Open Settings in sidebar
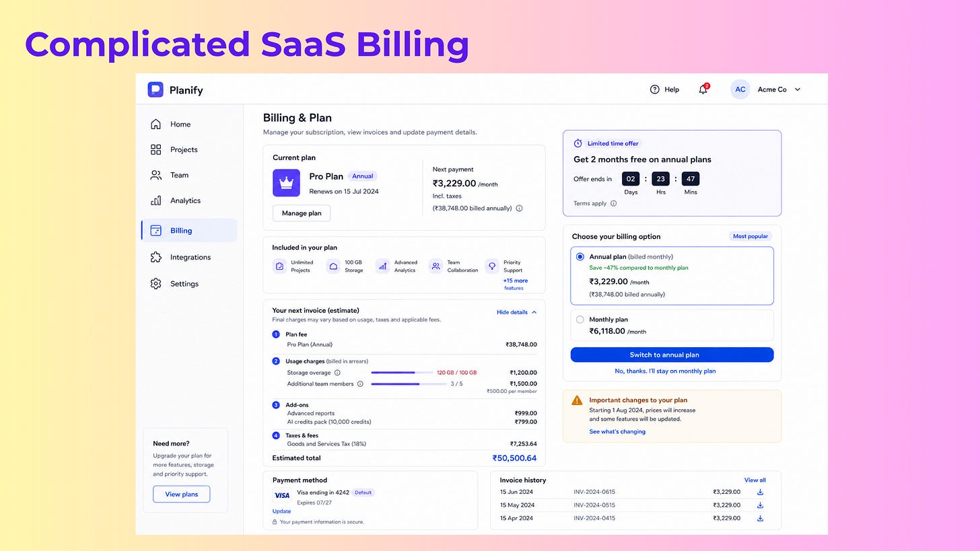Screen dimensions: 980x551 (188, 284)
